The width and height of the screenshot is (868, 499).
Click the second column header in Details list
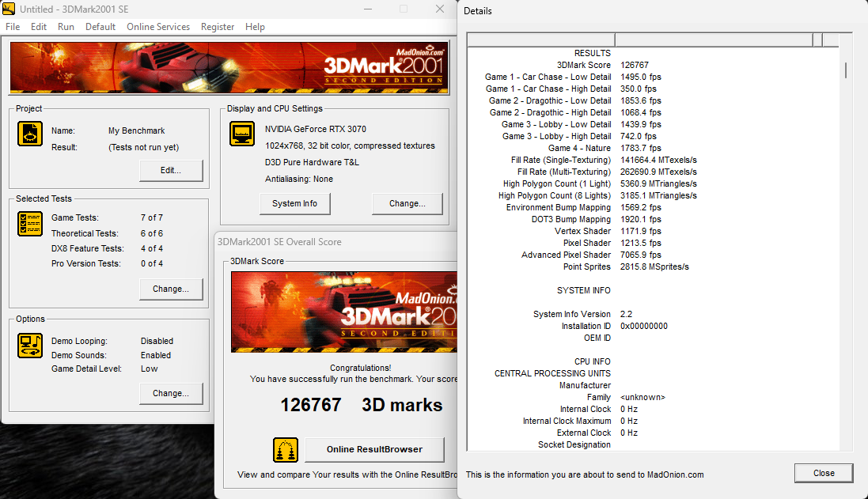click(x=714, y=40)
